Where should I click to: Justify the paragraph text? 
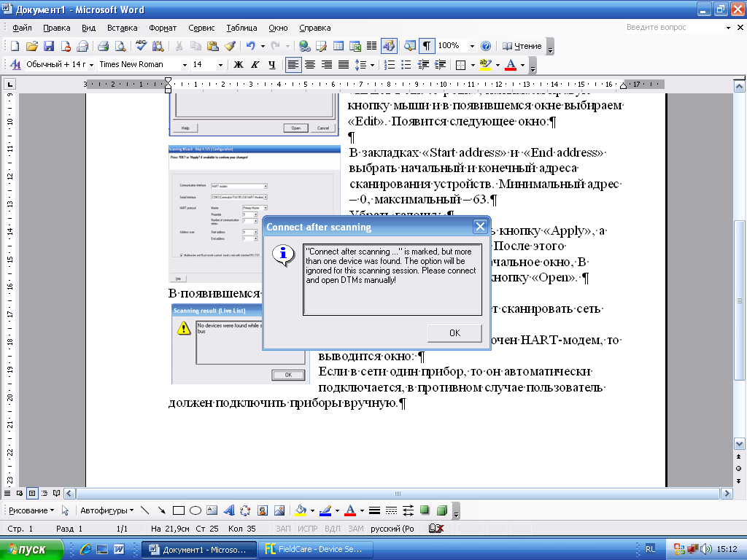point(344,65)
